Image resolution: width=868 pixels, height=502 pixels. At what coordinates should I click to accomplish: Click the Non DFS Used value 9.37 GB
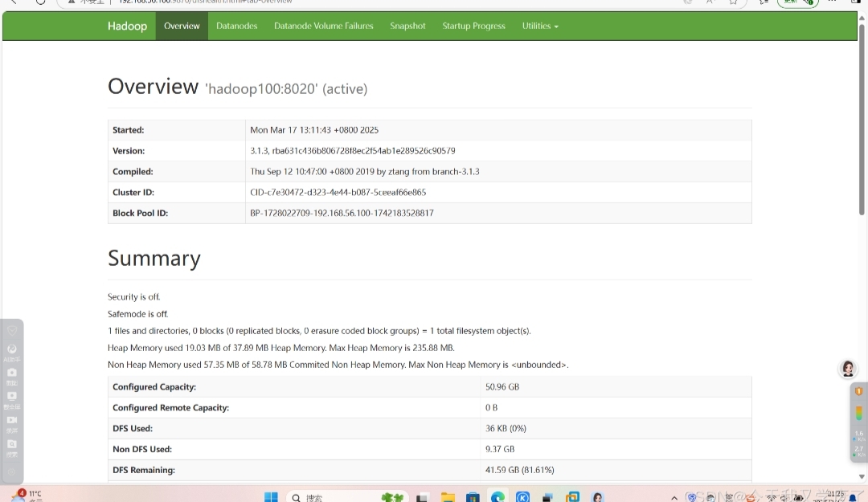pyautogui.click(x=500, y=449)
